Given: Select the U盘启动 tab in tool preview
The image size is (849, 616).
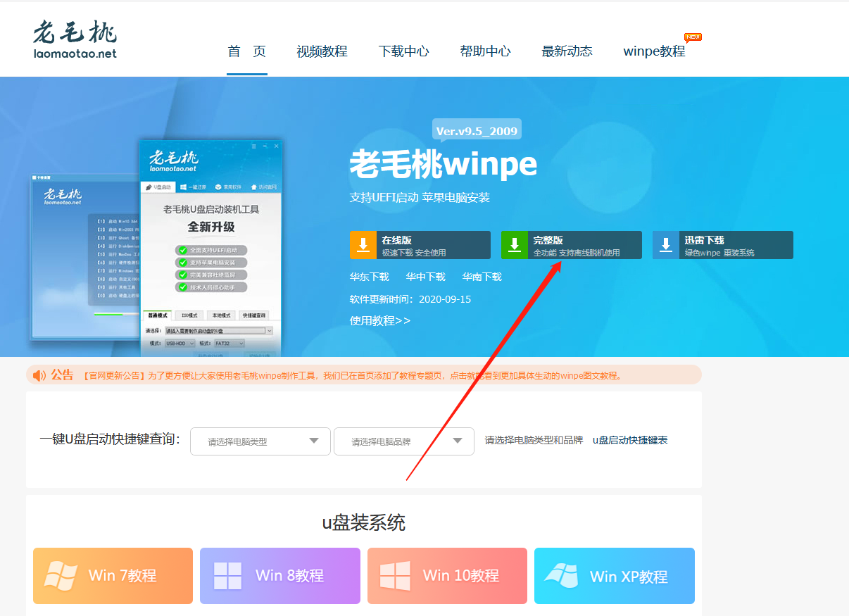Looking at the screenshot, I should [158, 187].
